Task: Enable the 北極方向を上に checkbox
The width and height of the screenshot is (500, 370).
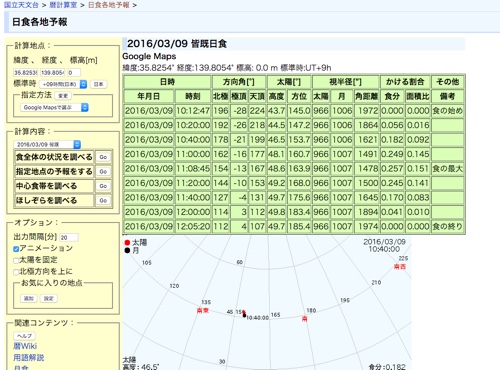Action: 16,272
